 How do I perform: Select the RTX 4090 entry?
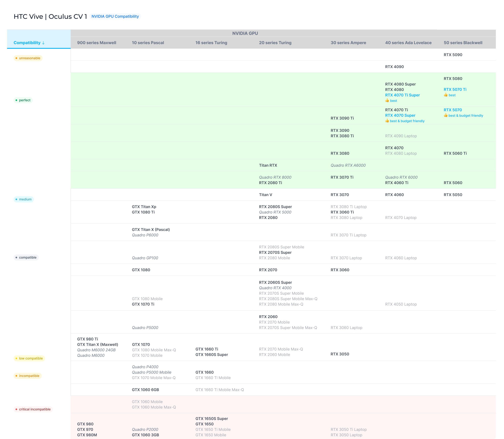click(394, 67)
